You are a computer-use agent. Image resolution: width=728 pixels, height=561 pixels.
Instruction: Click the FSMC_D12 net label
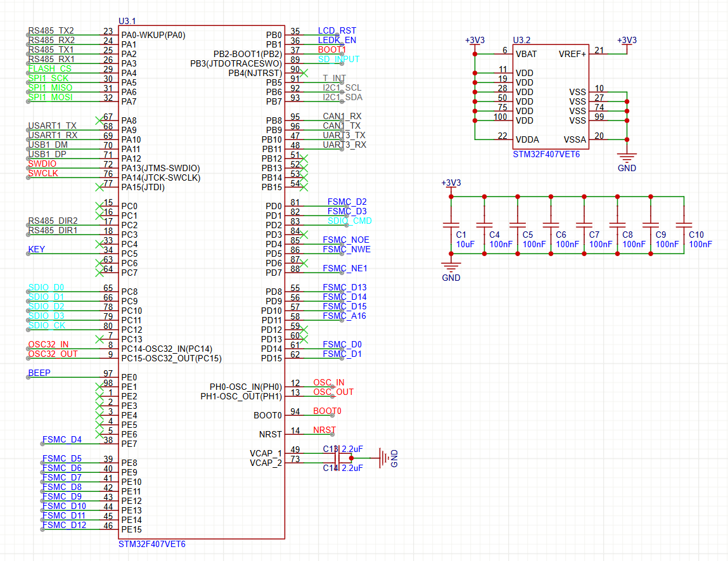click(x=64, y=526)
